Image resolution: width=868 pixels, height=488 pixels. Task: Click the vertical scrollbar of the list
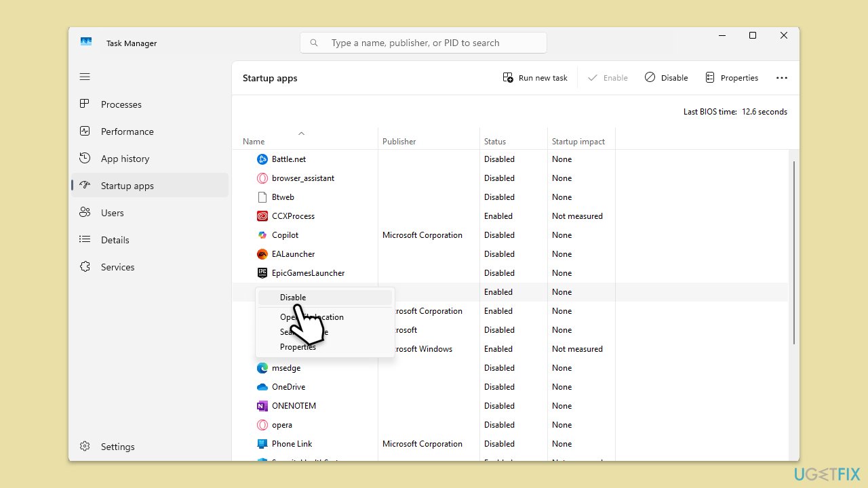coord(793,251)
